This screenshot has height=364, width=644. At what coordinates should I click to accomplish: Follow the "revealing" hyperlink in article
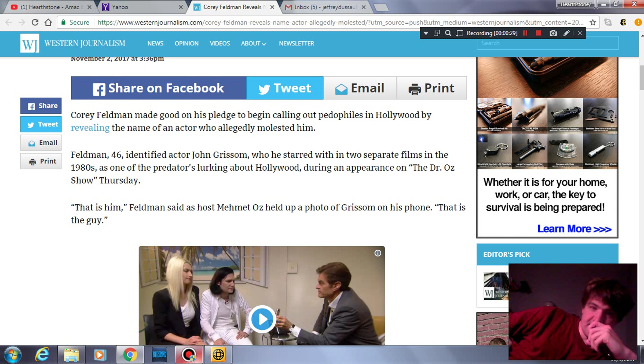pos(90,128)
